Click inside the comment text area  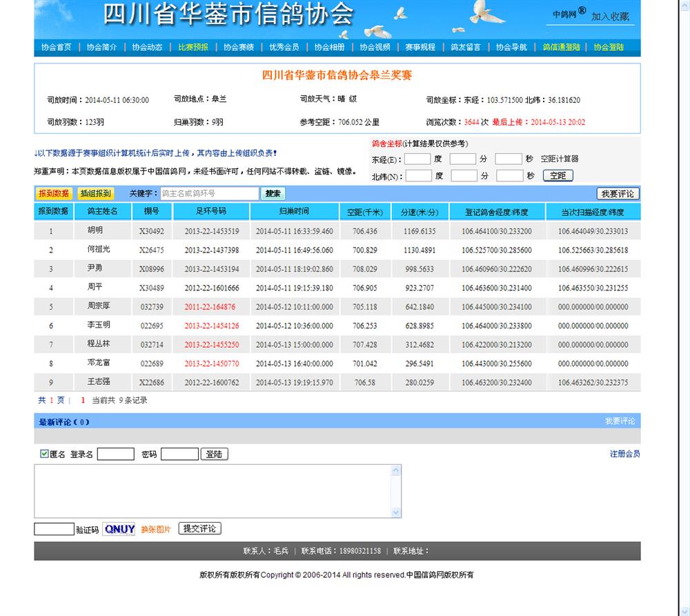point(213,491)
